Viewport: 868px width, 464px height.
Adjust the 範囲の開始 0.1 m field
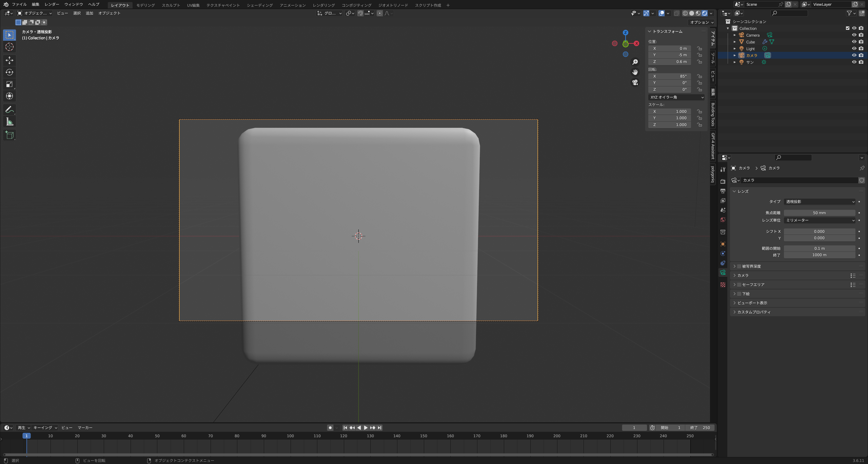click(820, 248)
